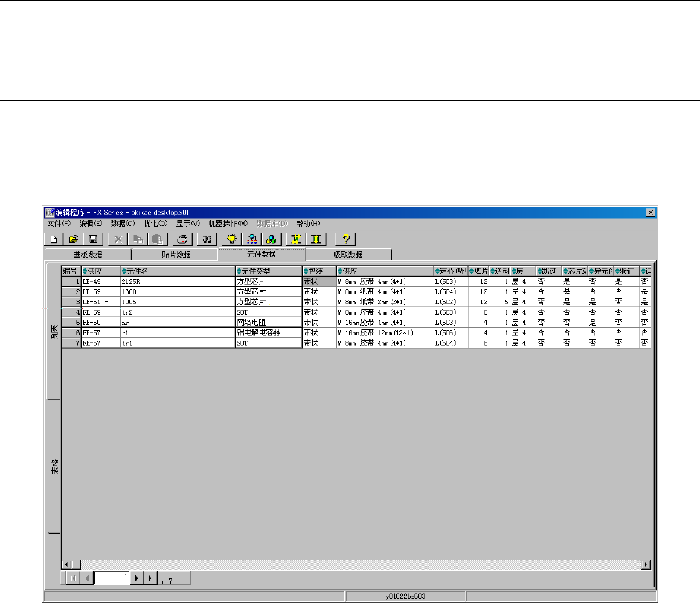Go to next record navigation button
Screen dimensions: 700x603
click(137, 578)
